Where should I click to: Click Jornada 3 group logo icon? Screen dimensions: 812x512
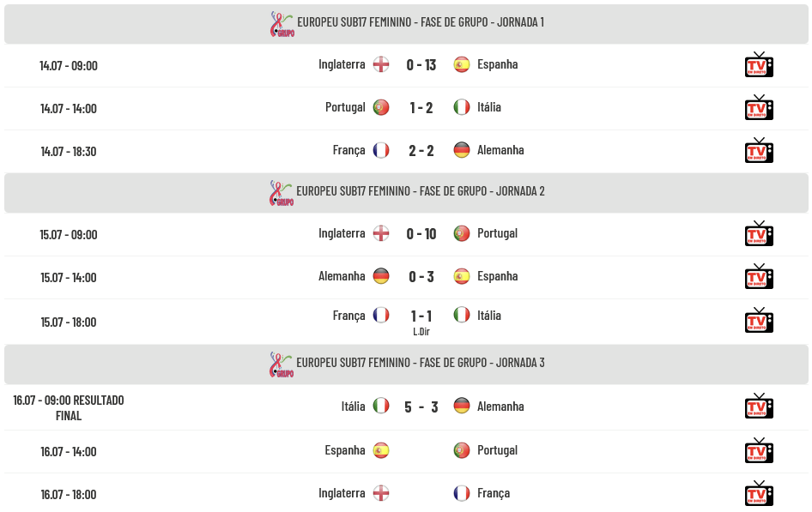click(x=282, y=364)
